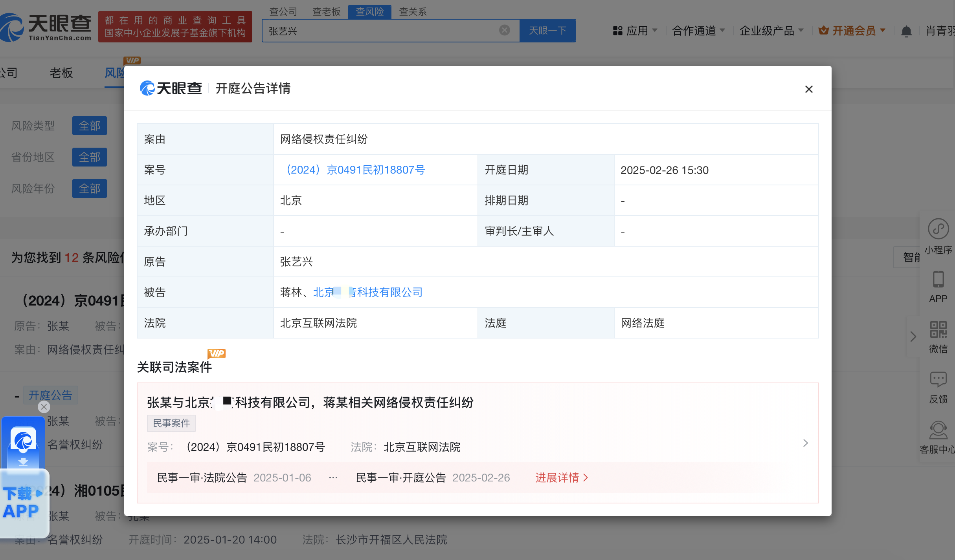Click 网络侵权责任纠纷 in 案由 row

(324, 139)
